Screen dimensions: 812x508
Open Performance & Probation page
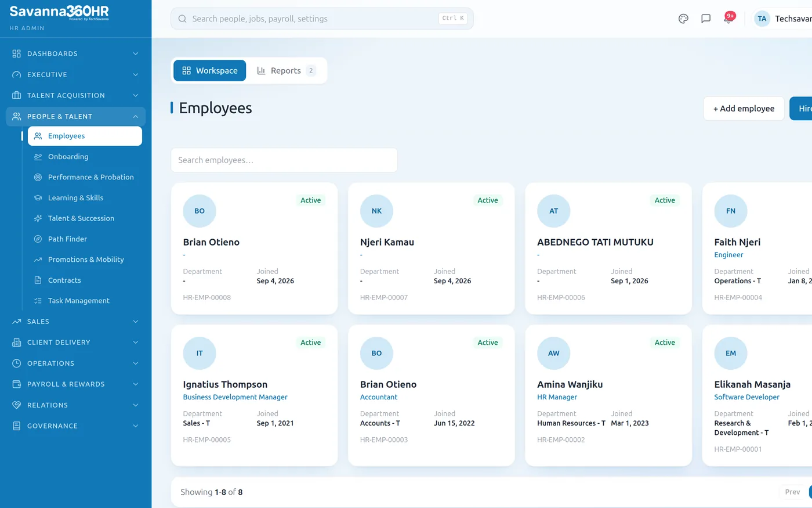point(85,177)
